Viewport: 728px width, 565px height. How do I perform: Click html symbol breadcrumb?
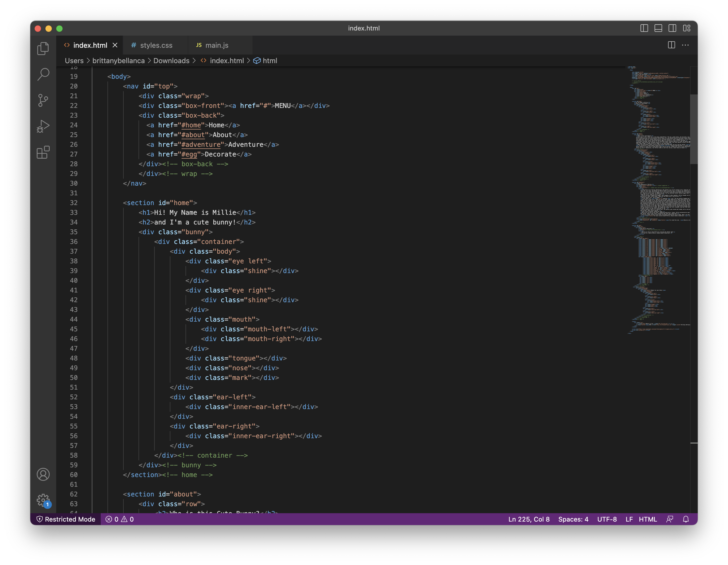pos(265,61)
